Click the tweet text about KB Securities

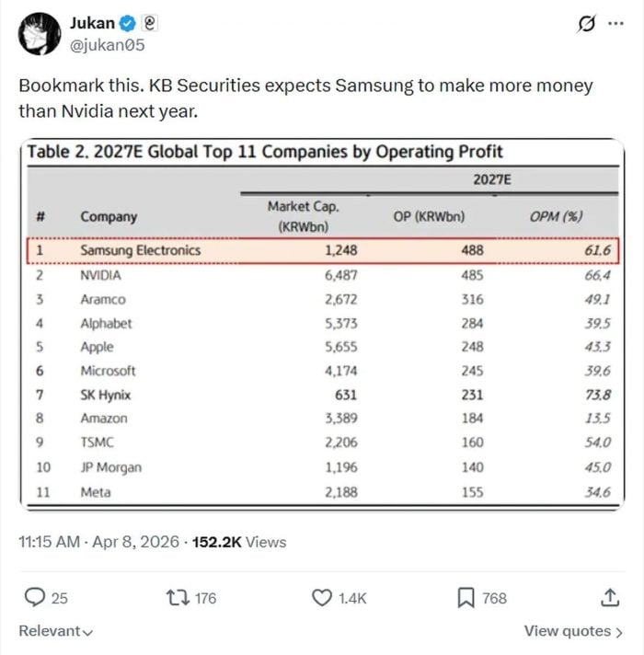[305, 98]
